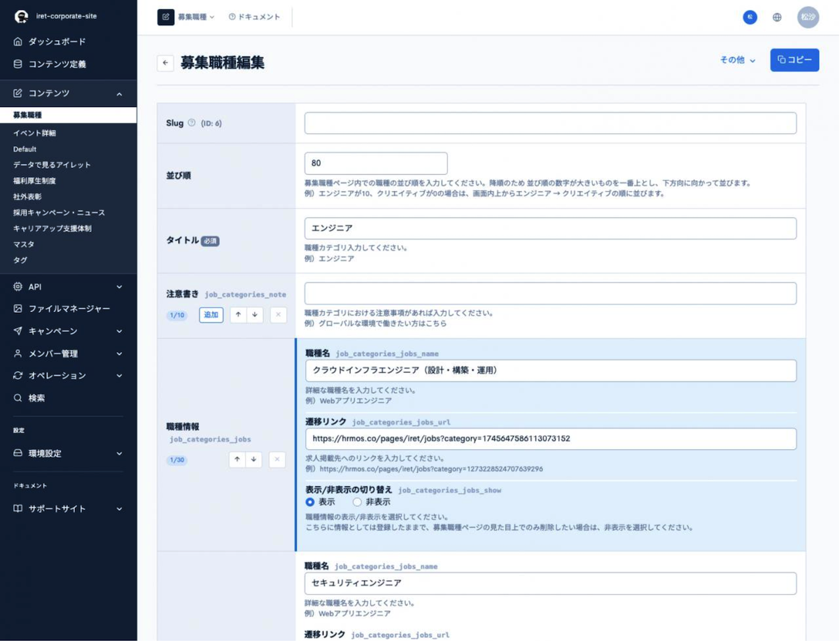The height and width of the screenshot is (641, 840).
Task: Go to ファイルマネージャー in sidebar
Action: pos(69,309)
